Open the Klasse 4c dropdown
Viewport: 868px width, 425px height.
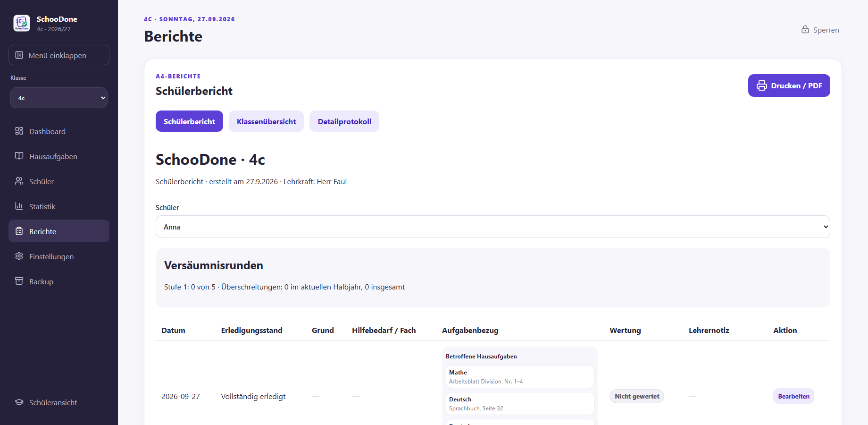(x=59, y=98)
